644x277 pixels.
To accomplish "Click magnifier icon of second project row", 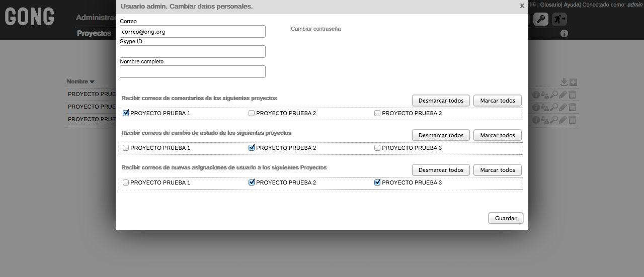I will point(554,107).
